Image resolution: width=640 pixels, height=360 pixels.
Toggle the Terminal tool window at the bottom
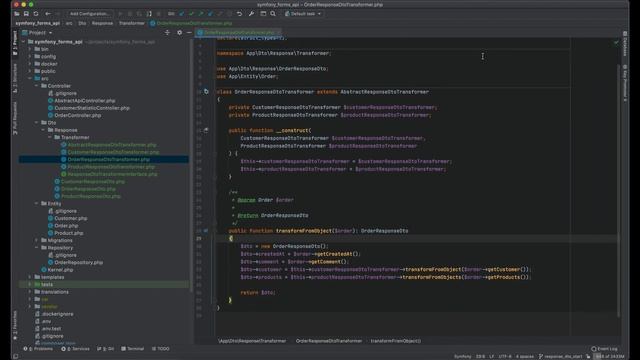pos(133,349)
